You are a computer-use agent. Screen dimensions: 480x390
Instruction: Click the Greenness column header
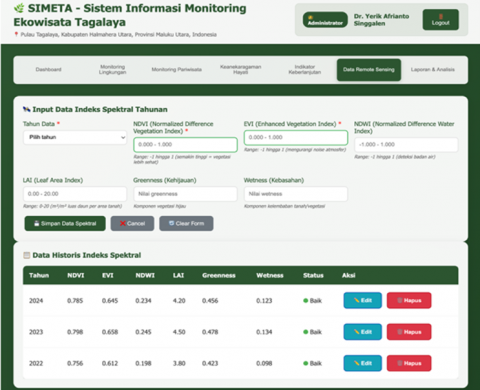219,275
